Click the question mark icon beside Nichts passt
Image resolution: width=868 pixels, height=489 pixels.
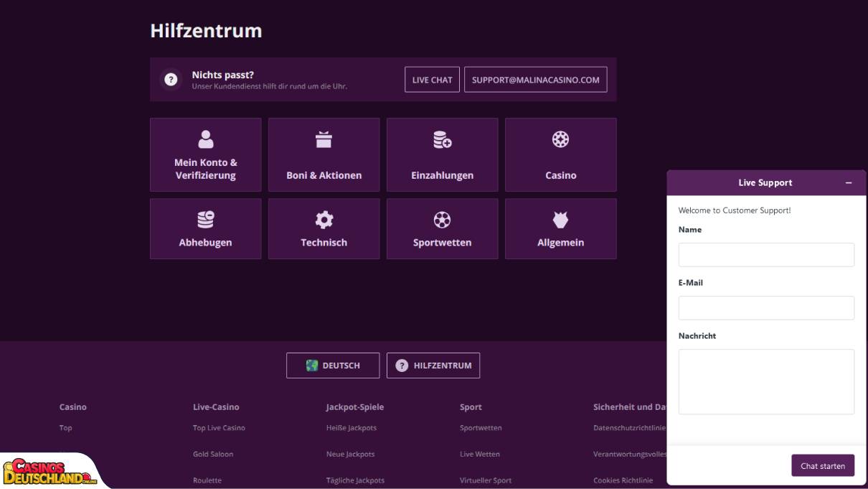171,80
